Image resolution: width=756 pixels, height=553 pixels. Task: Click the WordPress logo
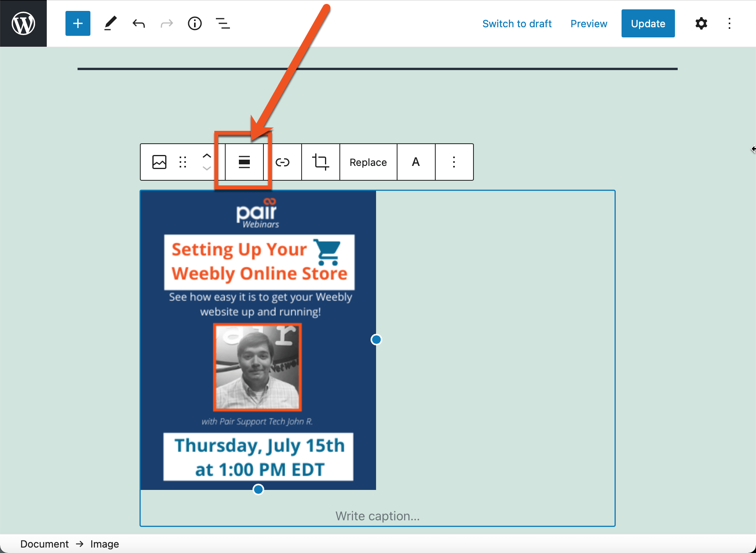[23, 23]
